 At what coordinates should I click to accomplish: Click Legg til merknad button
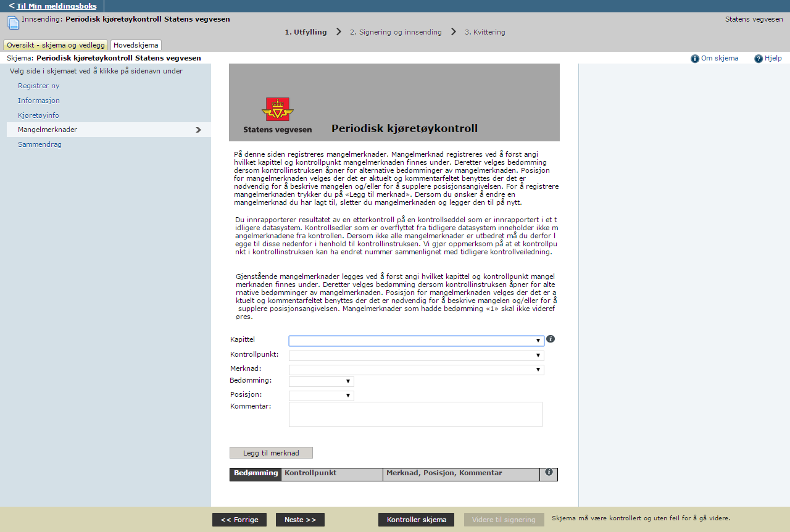pos(271,453)
